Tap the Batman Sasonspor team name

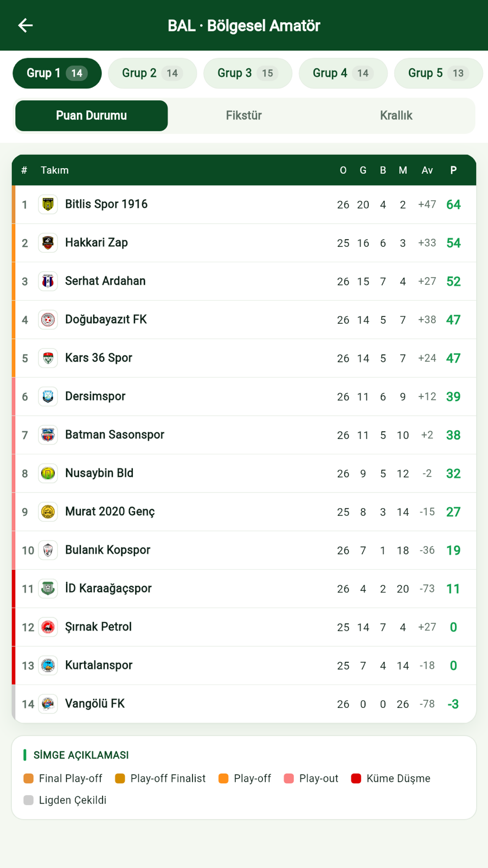click(x=114, y=435)
